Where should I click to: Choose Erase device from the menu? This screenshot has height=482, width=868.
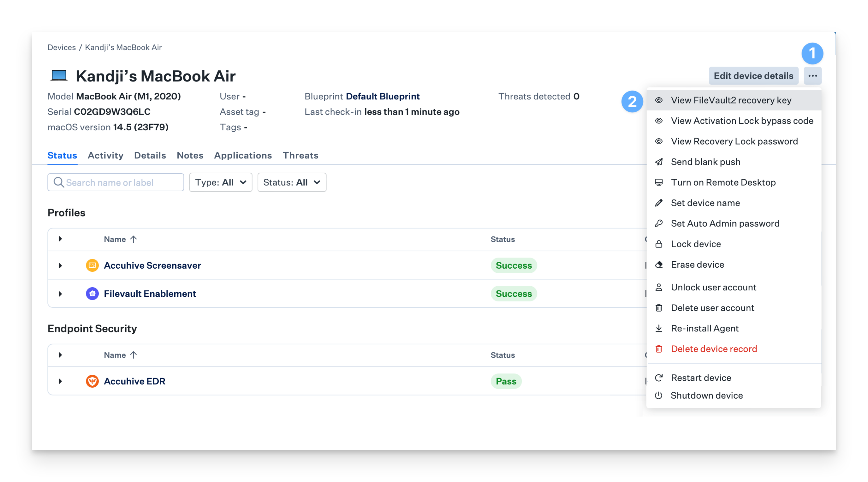697,265
